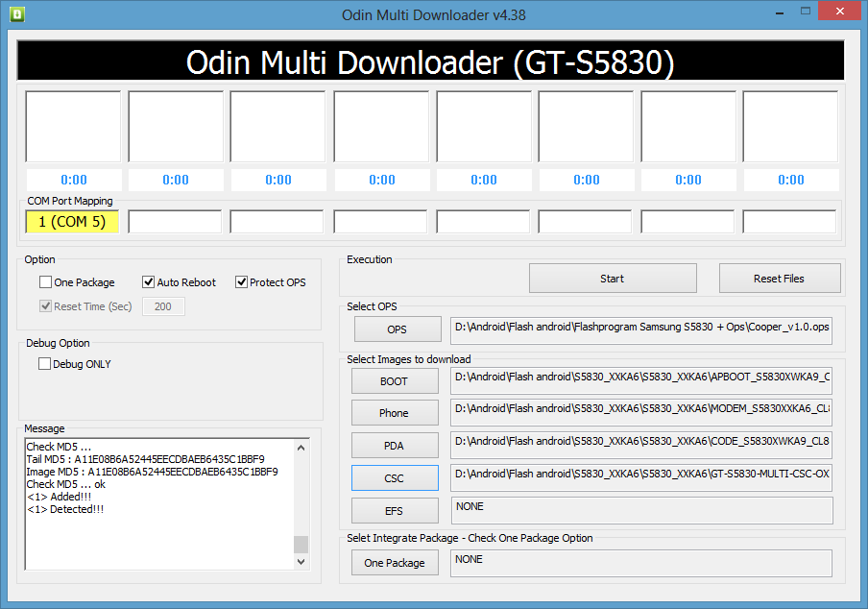The image size is (868, 609).
Task: Click the Message box scrollbar thumb
Action: pos(301,545)
